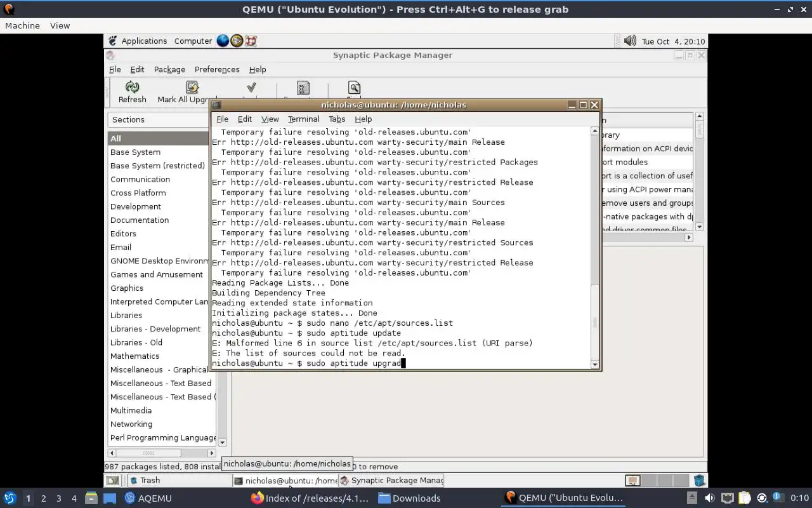The height and width of the screenshot is (508, 812).
Task: Open the host start menu icon
Action: [x=10, y=498]
